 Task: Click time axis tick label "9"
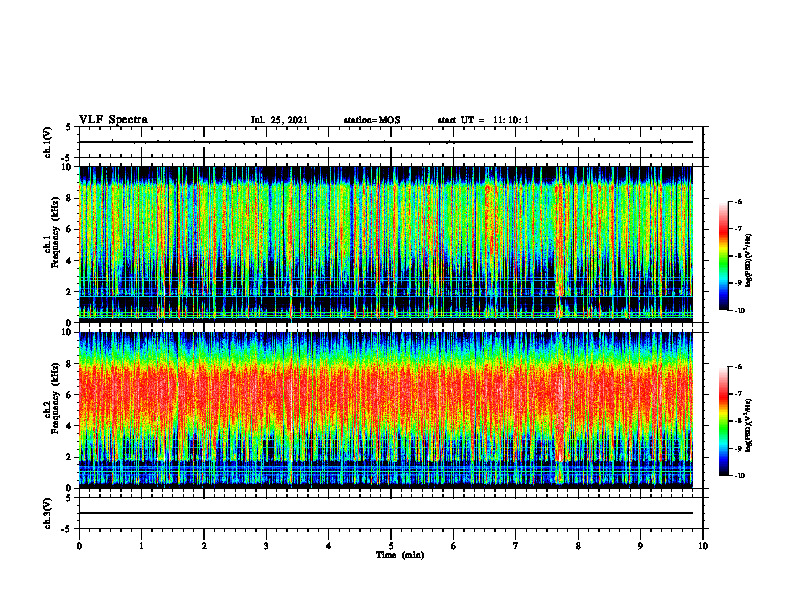pos(640,546)
